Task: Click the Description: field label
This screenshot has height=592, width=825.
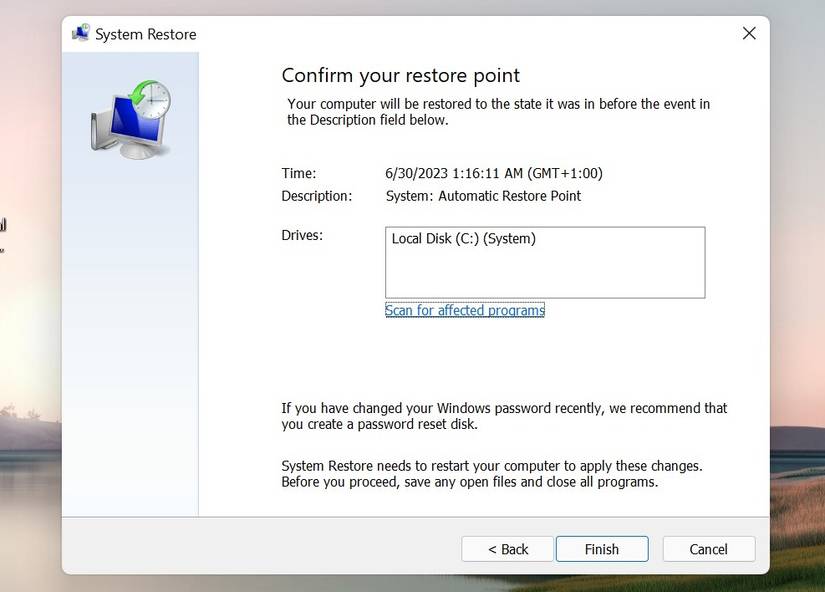Action: [x=317, y=196]
